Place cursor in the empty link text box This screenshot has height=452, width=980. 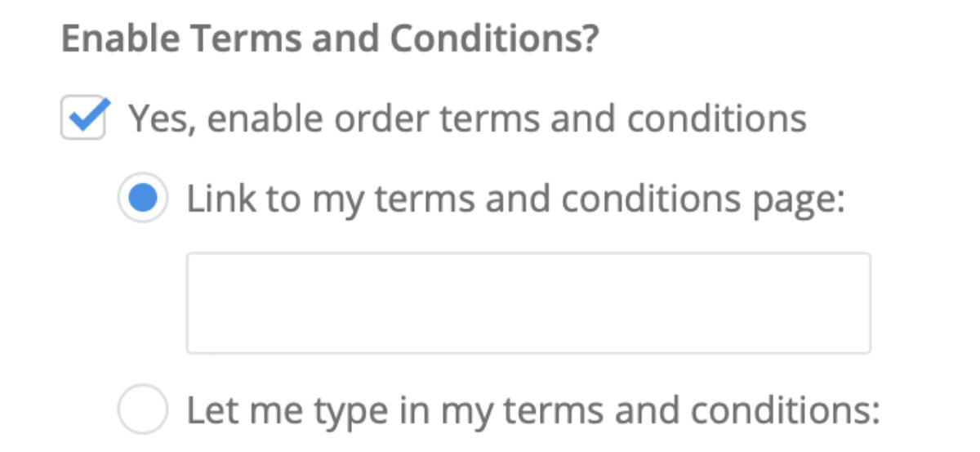pyautogui.click(x=528, y=303)
